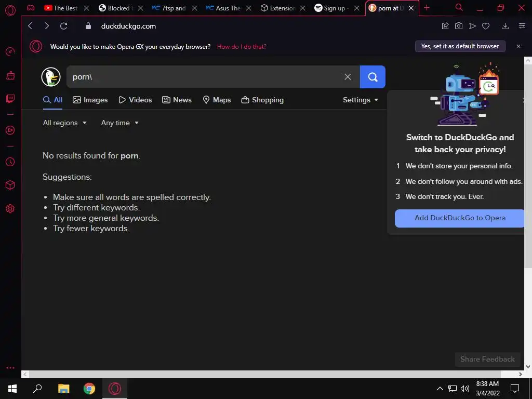Screen dimensions: 532x399
Task: Open History clock icon in sidebar
Action: [x=10, y=162]
